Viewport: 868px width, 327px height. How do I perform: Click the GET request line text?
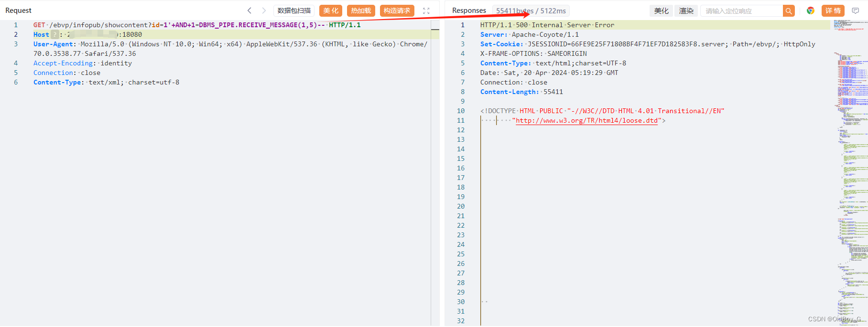click(x=197, y=25)
